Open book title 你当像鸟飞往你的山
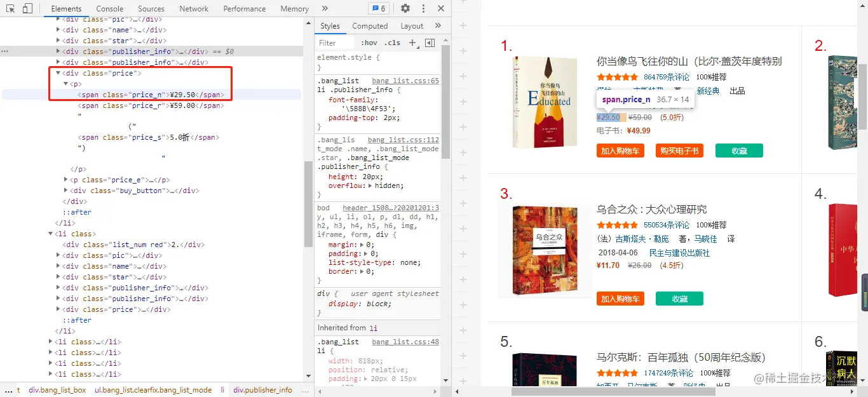Image resolution: width=868 pixels, height=397 pixels. [689, 61]
